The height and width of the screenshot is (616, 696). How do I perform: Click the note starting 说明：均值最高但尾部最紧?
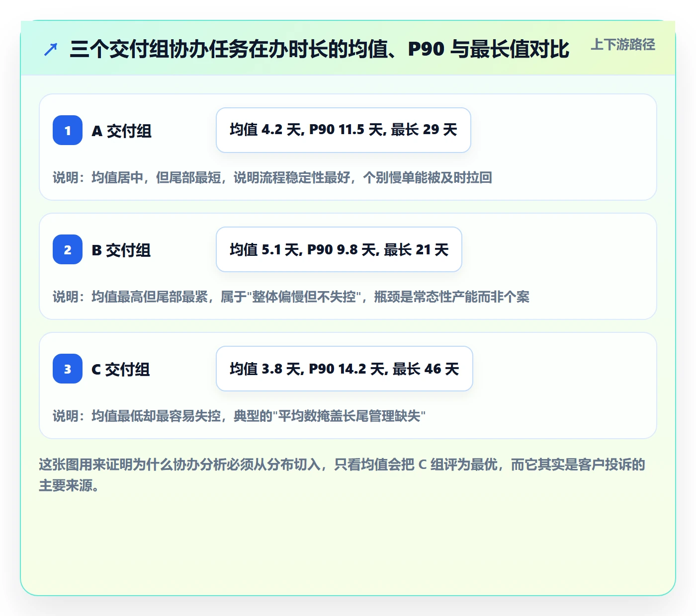pyautogui.click(x=291, y=297)
